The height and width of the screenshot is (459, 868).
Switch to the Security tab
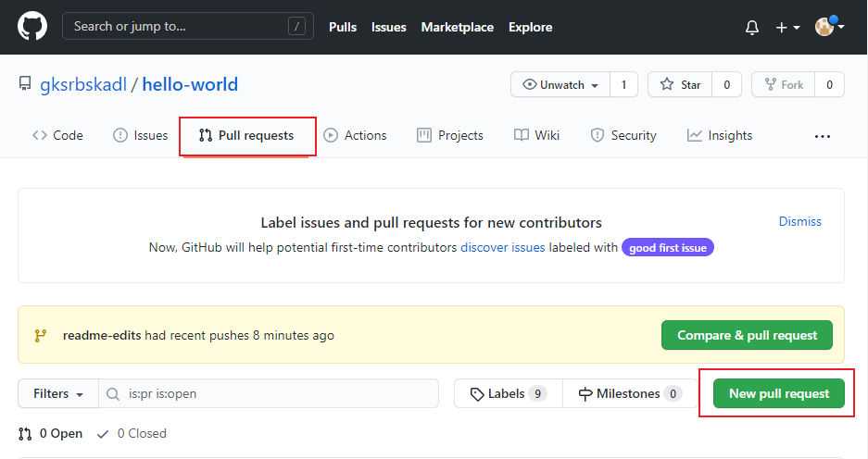(623, 135)
